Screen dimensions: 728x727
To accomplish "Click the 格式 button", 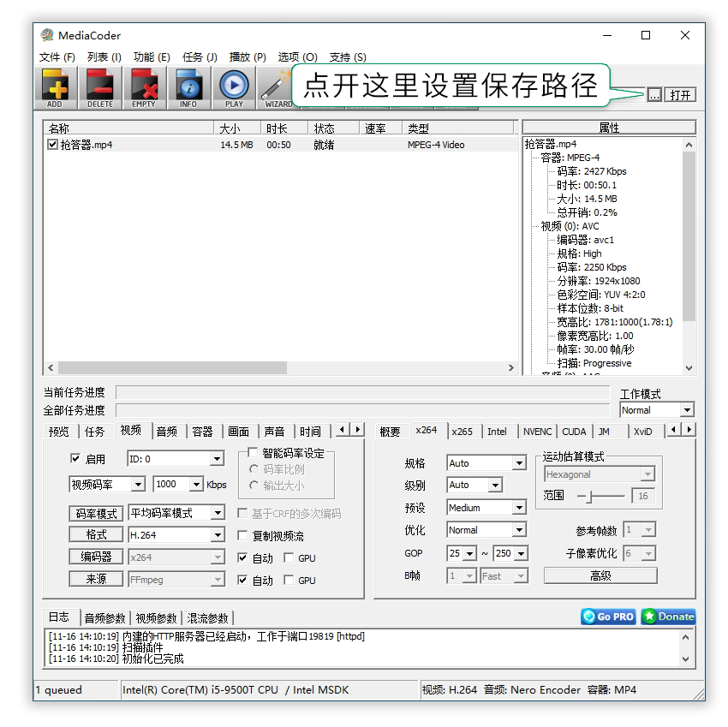I will tap(96, 535).
